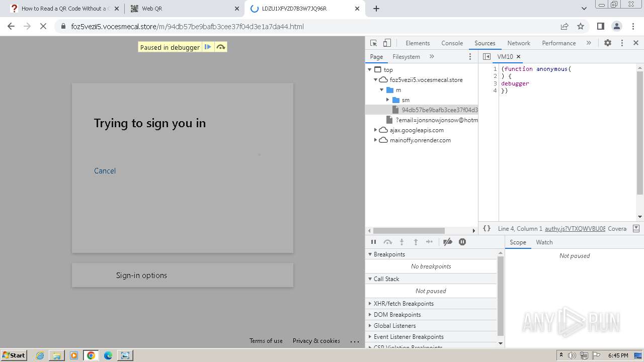Click step over next function icon
The height and width of the screenshot is (362, 644).
[x=387, y=242]
